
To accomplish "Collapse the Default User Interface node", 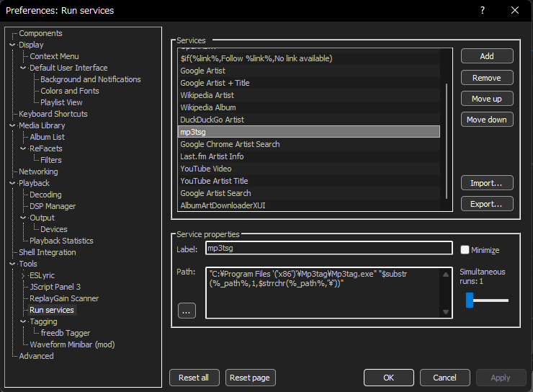I will [23, 68].
